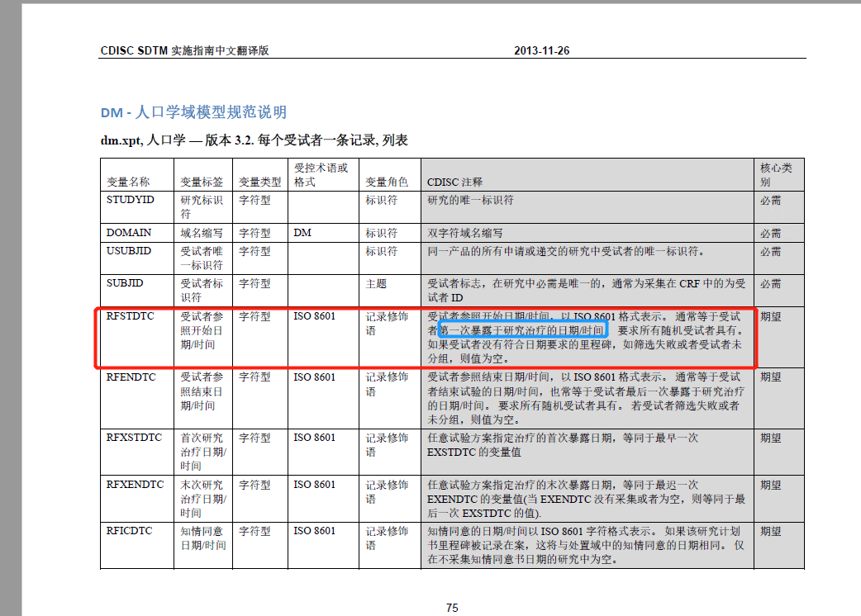This screenshot has height=616, width=861.
Task: Click the RFXSTDTC note mentioning "EXSTDTC 的变量值"
Action: (x=563, y=445)
